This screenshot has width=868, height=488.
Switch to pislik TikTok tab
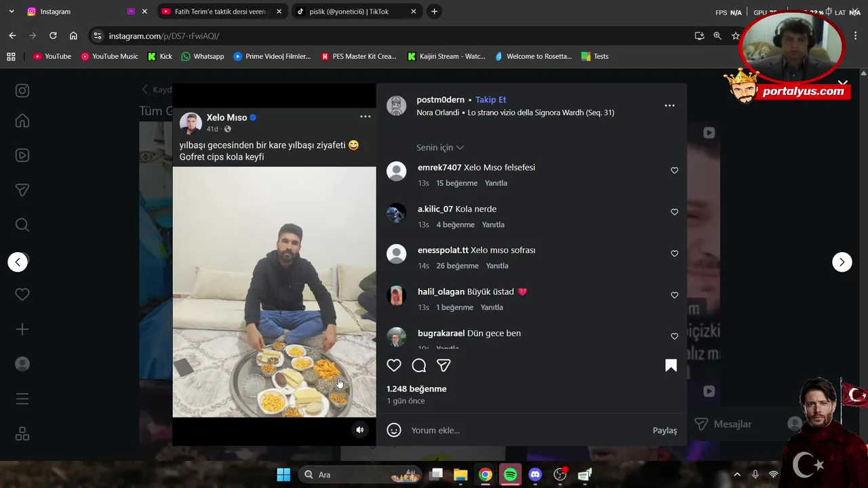pyautogui.click(x=357, y=12)
